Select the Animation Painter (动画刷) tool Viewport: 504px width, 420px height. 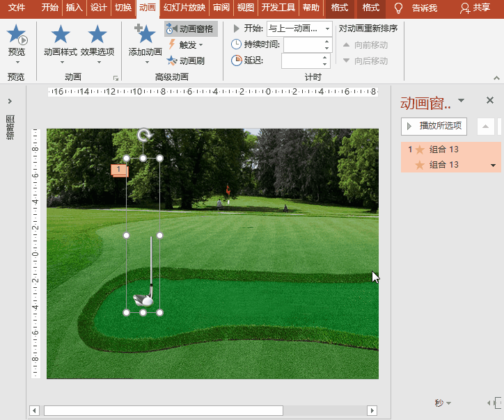click(186, 60)
